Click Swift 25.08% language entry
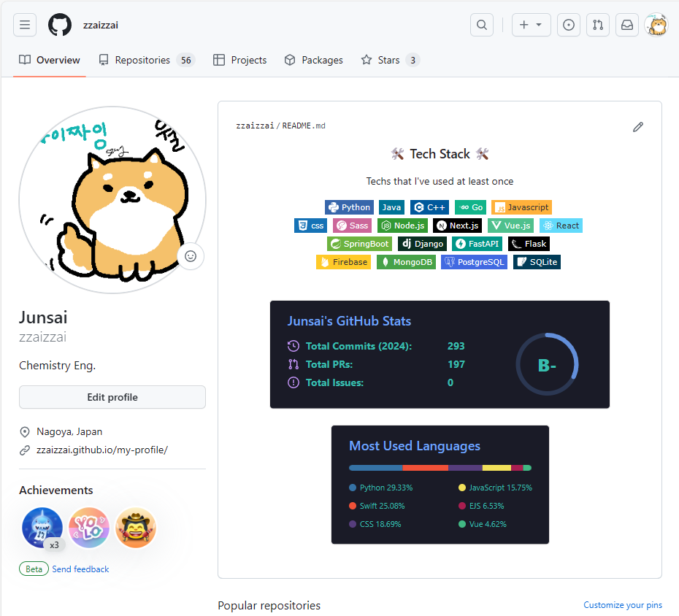 377,506
